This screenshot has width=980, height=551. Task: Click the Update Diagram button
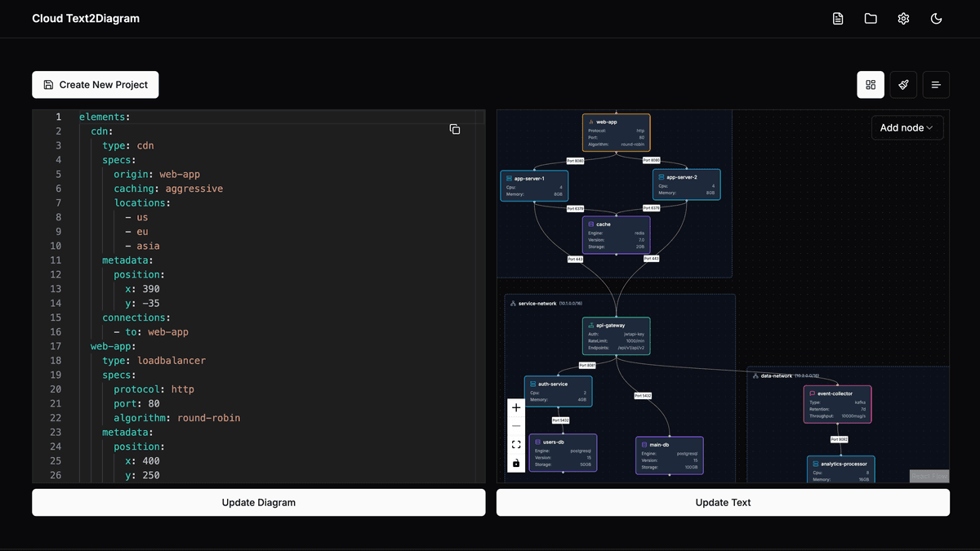click(x=259, y=503)
